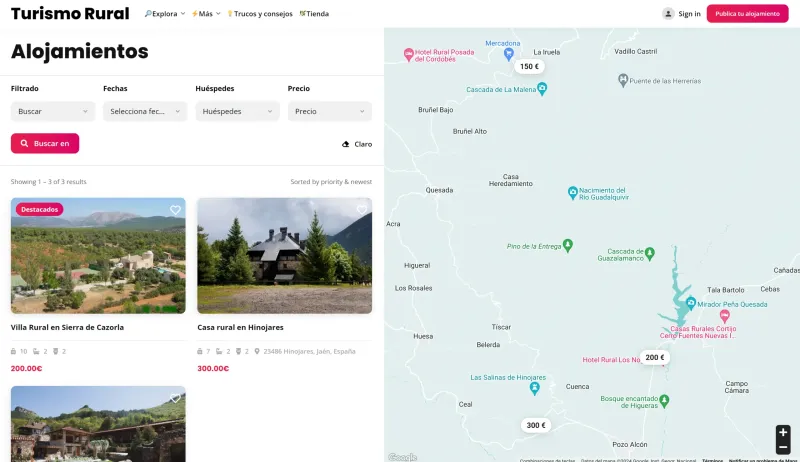Click the 300.00€ price text

point(213,368)
